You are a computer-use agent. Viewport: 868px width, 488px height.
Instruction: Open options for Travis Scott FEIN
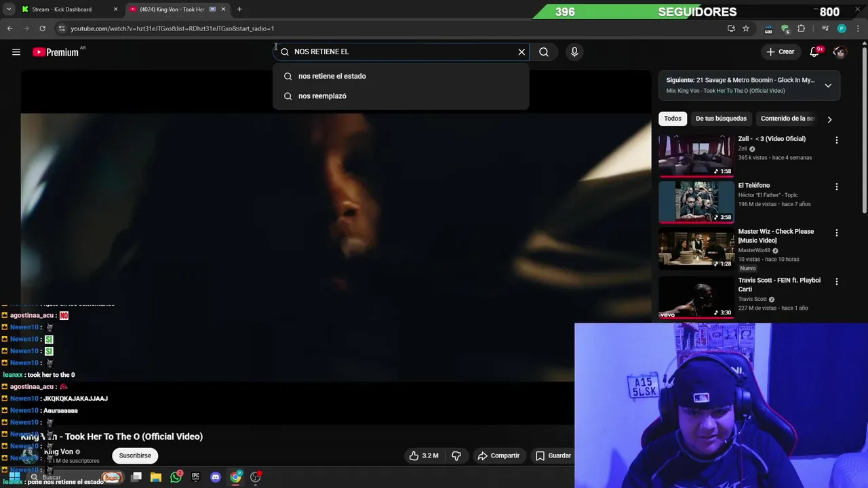[x=836, y=281]
